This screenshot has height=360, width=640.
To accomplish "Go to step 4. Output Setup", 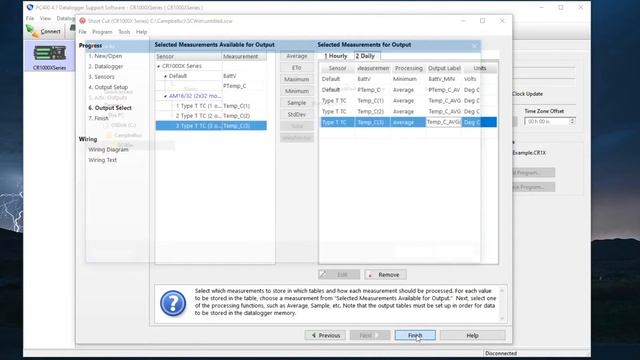I will (x=108, y=87).
